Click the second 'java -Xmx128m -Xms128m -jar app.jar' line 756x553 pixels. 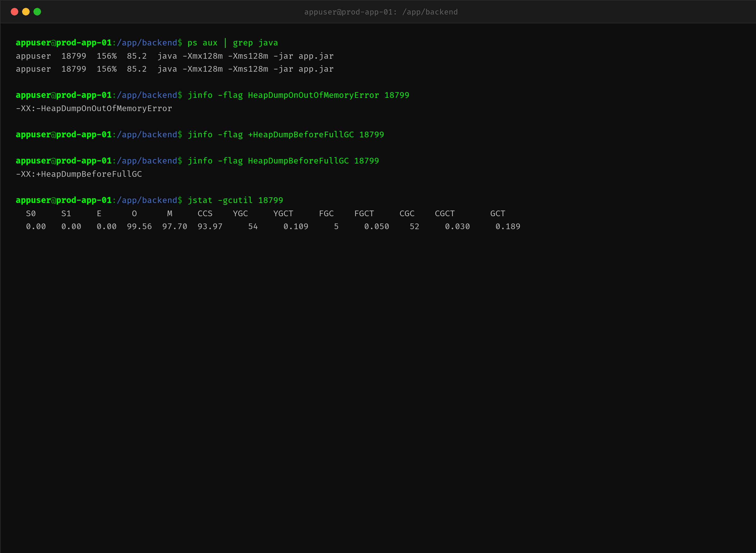[245, 69]
